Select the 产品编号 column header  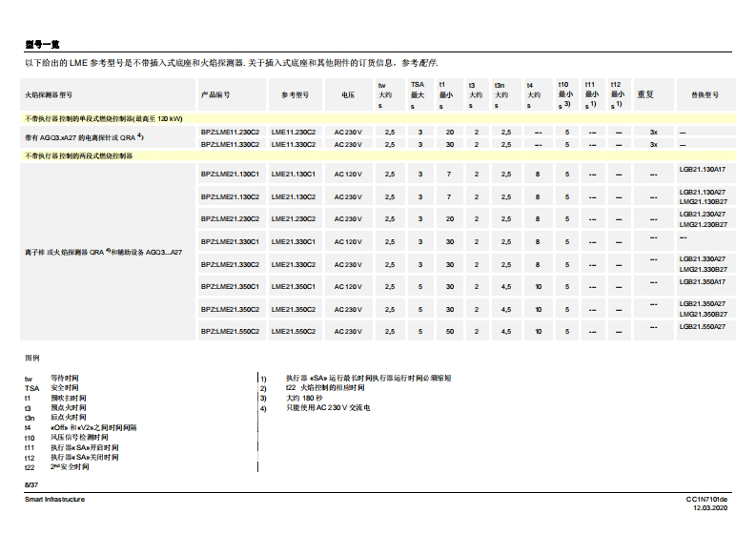(215, 95)
